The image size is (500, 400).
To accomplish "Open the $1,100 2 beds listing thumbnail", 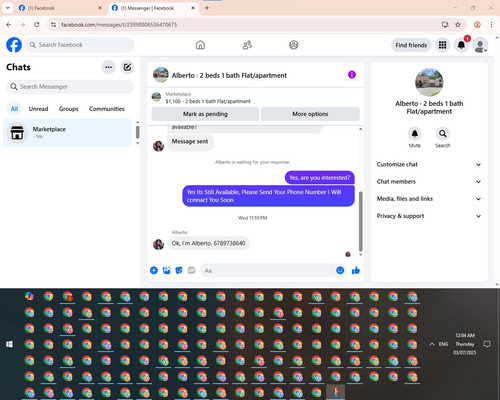I will pyautogui.click(x=156, y=97).
